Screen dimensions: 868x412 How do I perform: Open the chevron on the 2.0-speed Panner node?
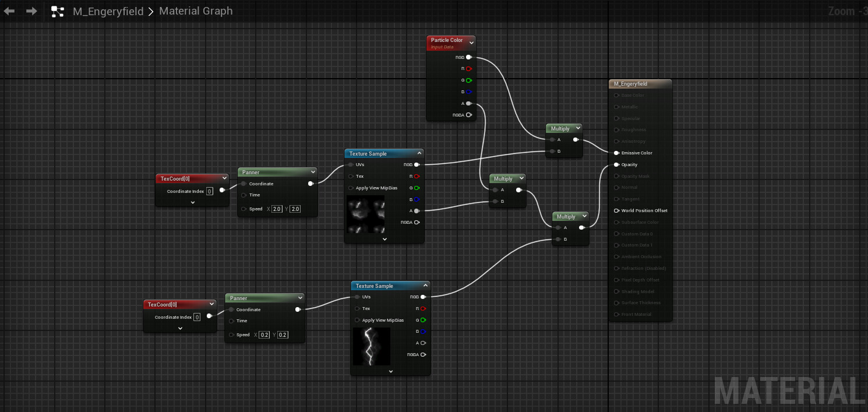[313, 172]
